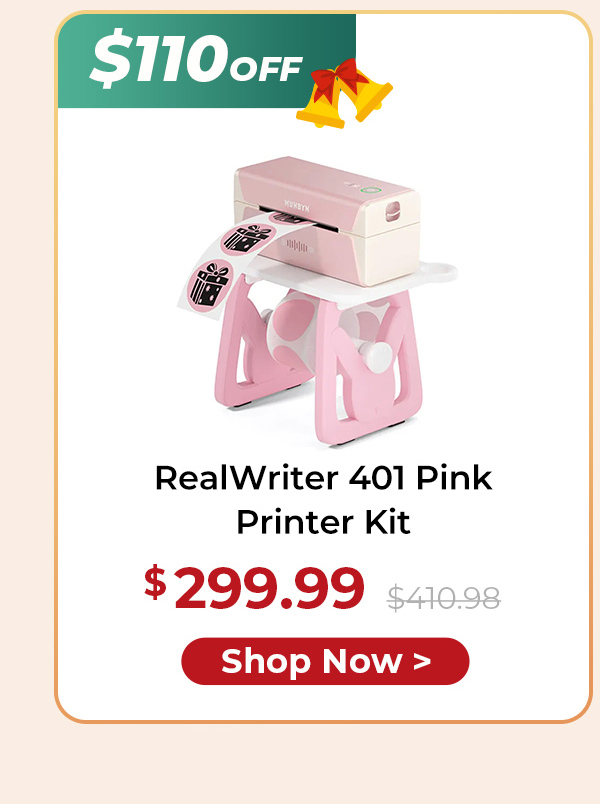The width and height of the screenshot is (600, 804).
Task: Click the MUNBYN logo on the printer
Action: pos(297,206)
